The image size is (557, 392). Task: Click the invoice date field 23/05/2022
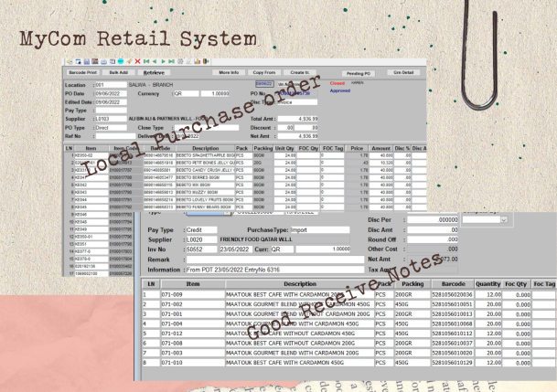pos(236,249)
